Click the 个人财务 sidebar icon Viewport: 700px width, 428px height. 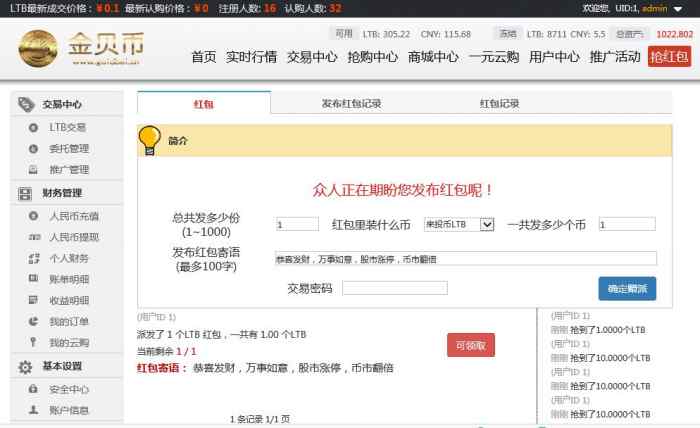coord(33,258)
